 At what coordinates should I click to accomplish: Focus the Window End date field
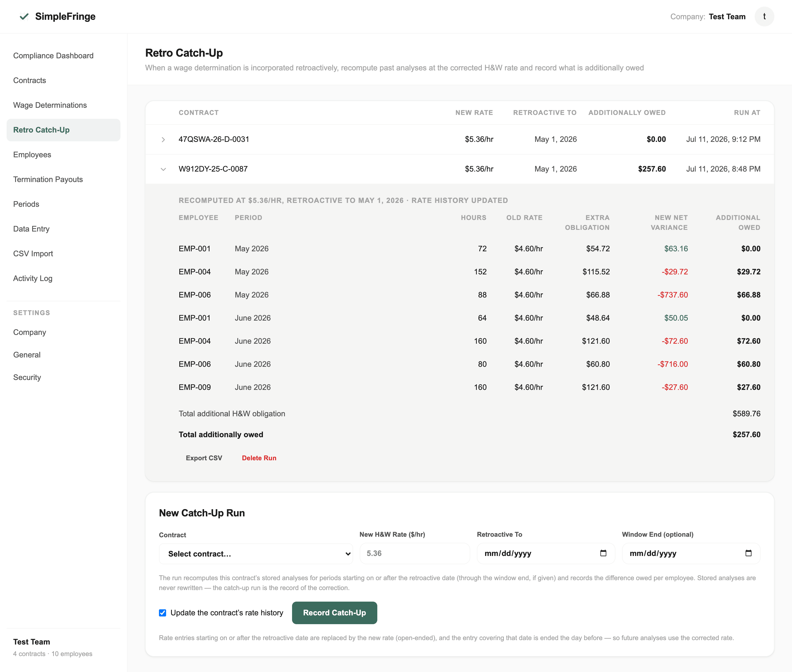click(x=691, y=553)
